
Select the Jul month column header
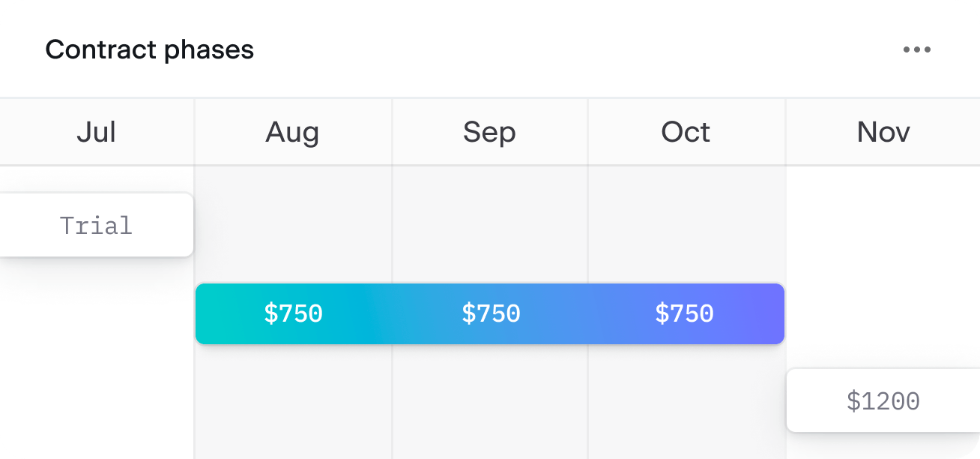tap(97, 132)
